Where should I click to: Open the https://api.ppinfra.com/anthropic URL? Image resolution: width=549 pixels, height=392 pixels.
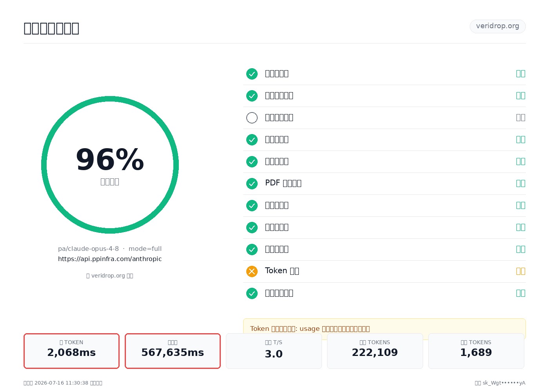click(110, 259)
